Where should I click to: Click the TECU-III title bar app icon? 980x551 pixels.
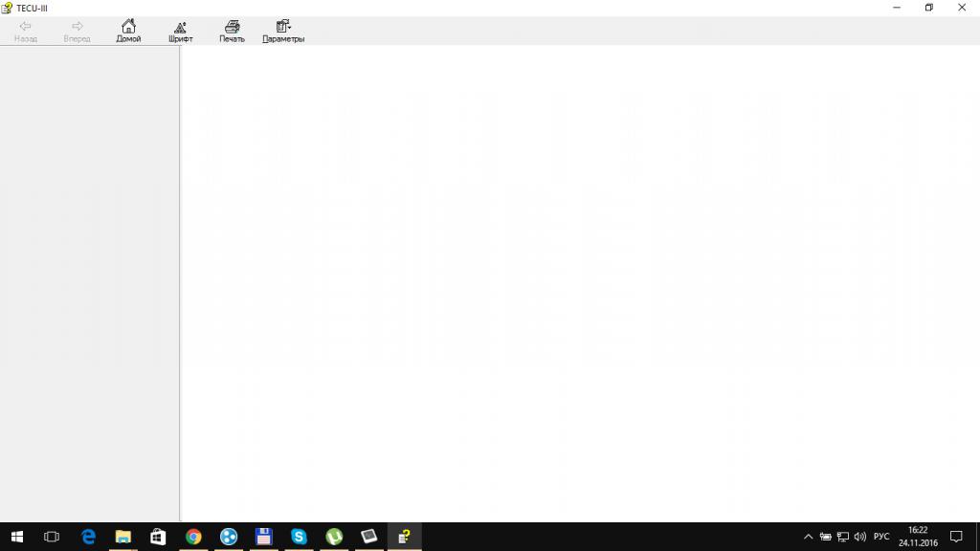click(7, 8)
